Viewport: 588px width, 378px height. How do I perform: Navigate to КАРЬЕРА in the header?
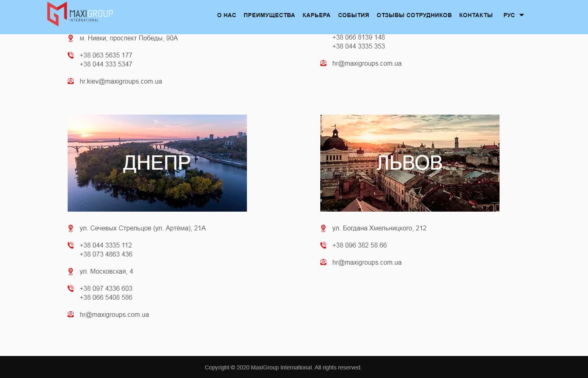[x=316, y=15]
